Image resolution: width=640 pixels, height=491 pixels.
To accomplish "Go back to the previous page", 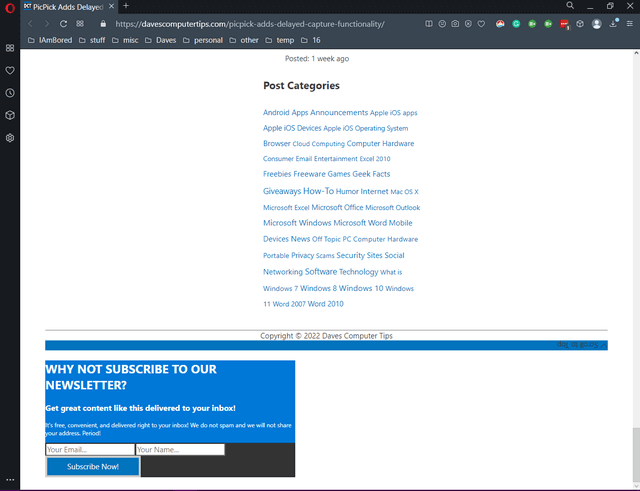I will pos(30,24).
